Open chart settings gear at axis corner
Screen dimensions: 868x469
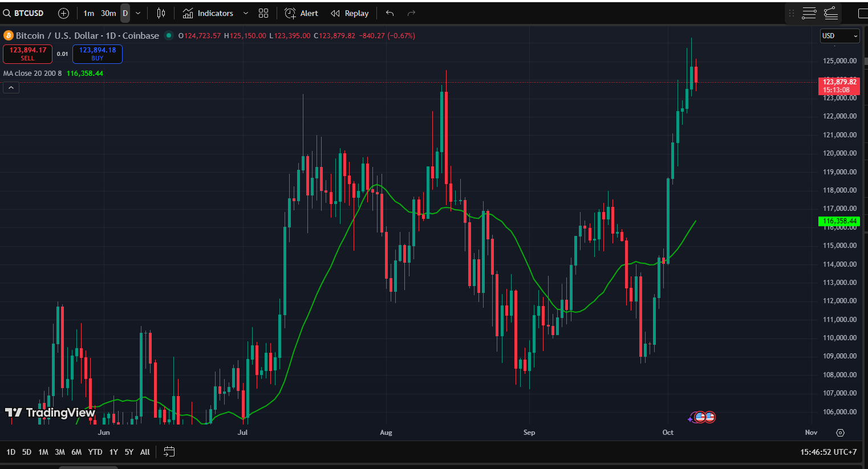click(840, 433)
